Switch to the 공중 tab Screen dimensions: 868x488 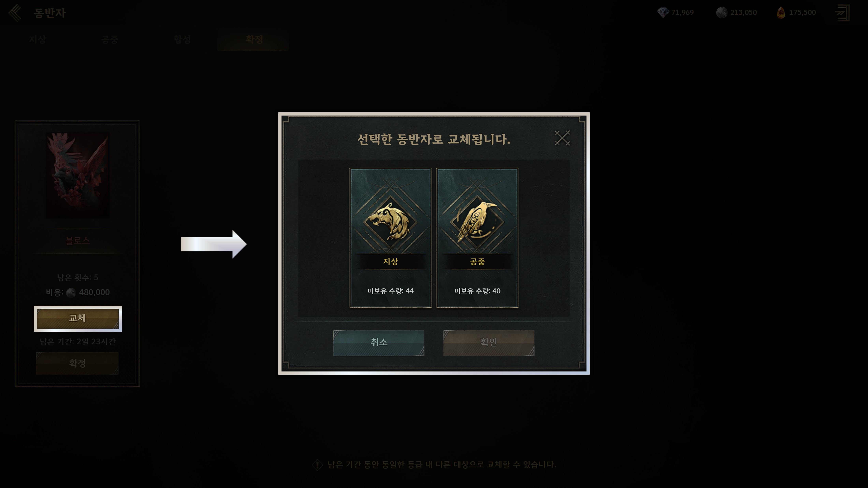109,39
